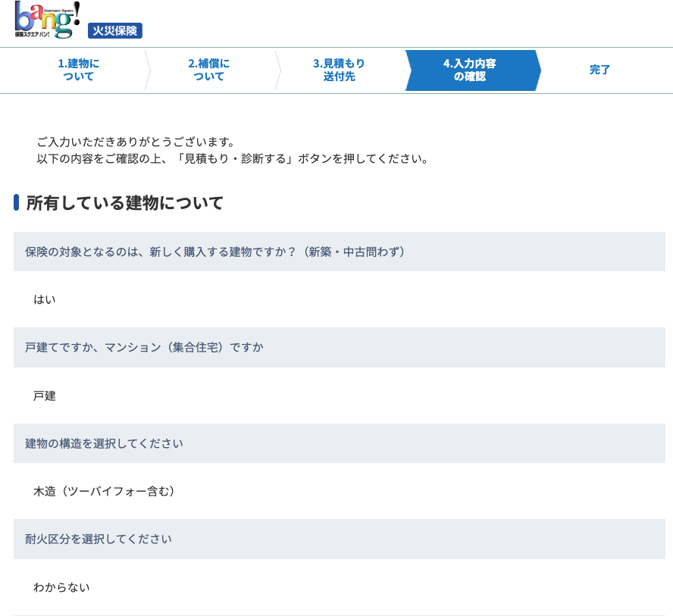
Task: Click the 戸建てですか、マンション question header
Action: tap(144, 348)
